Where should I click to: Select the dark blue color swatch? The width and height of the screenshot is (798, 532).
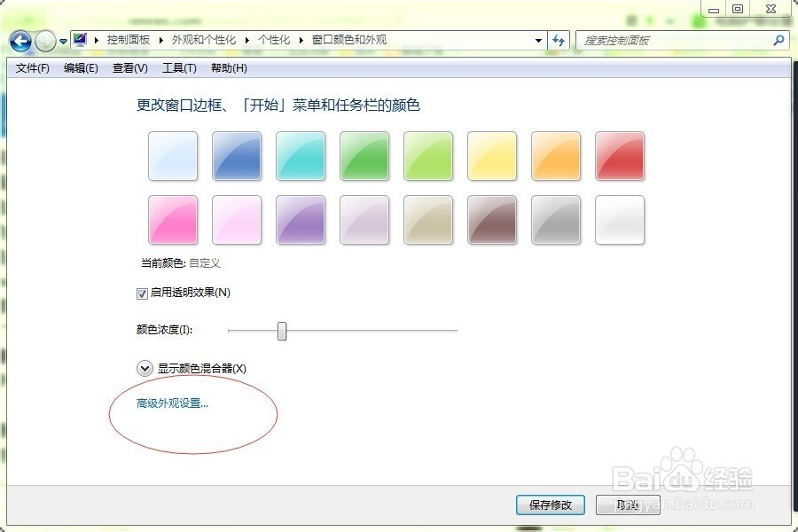237,156
